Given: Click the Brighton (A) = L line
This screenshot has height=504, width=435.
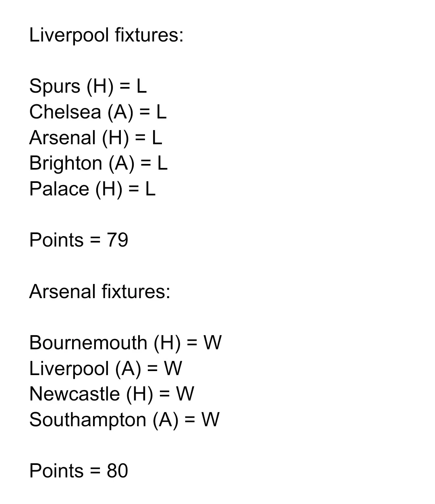Looking at the screenshot, I should pyautogui.click(x=98, y=164).
